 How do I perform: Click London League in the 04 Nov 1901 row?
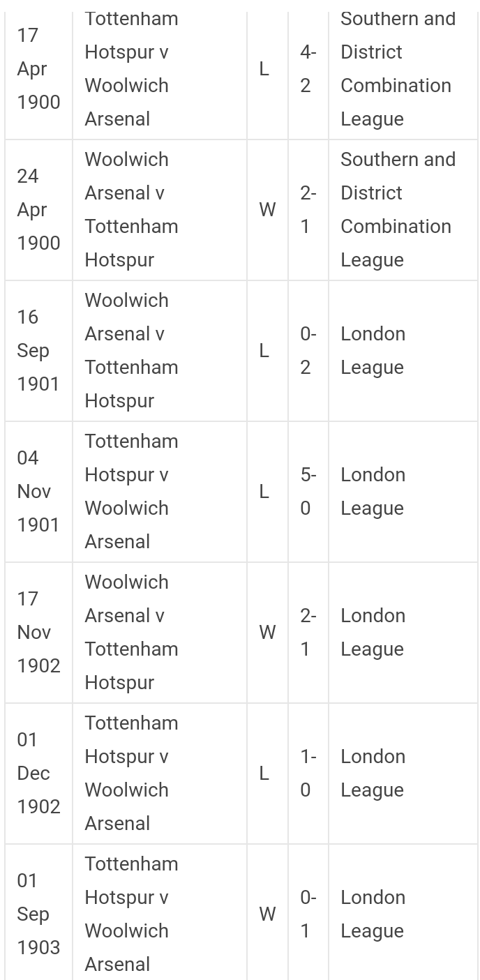tap(373, 492)
